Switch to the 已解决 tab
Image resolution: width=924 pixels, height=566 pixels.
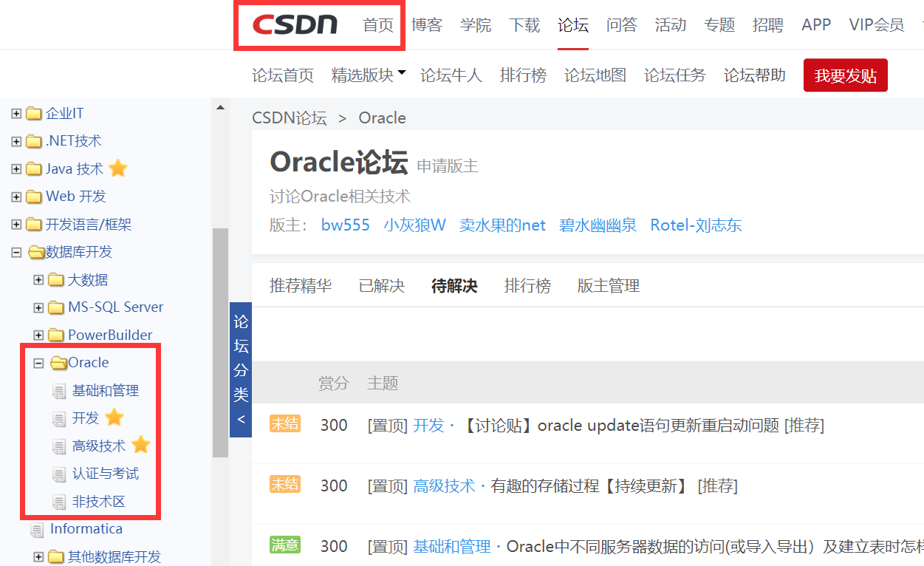coord(382,286)
